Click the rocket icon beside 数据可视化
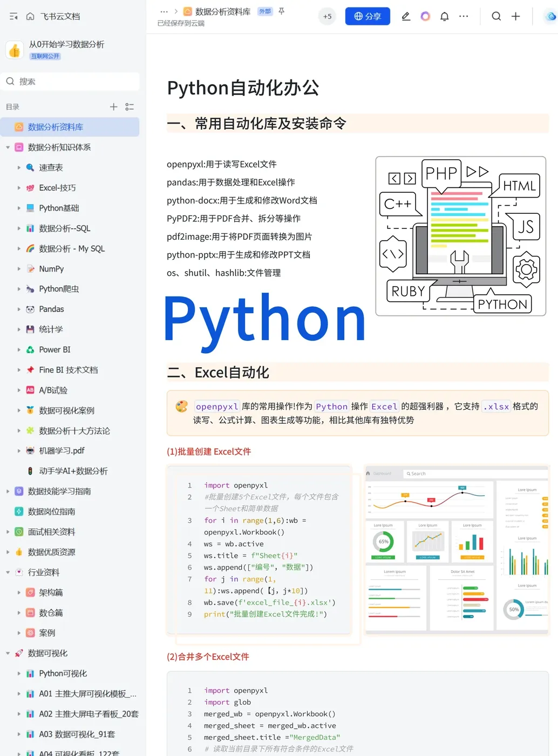The height and width of the screenshot is (756, 558). pyautogui.click(x=19, y=653)
